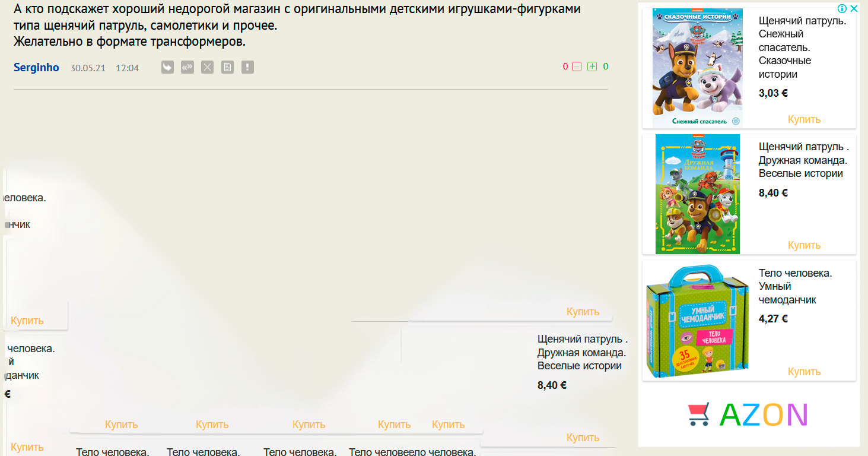Click Купить for the Умный чемоданчик set
This screenshot has width=868, height=456.
(x=804, y=372)
